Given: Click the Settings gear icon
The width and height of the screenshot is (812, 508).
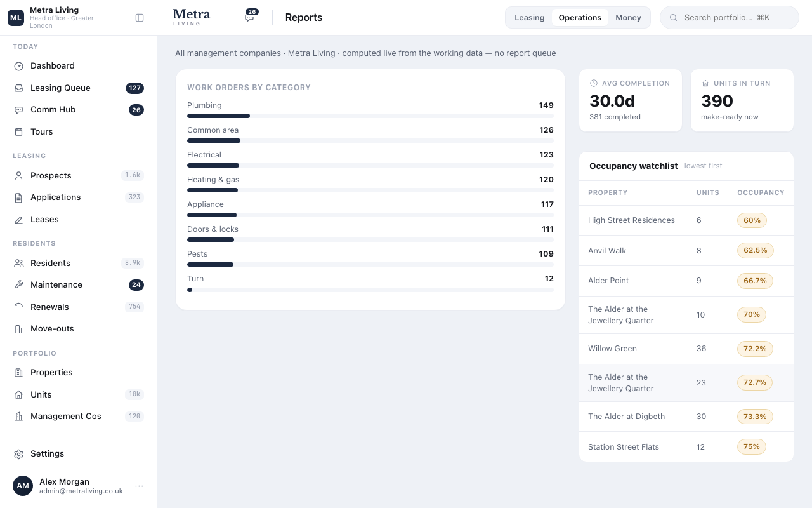Looking at the screenshot, I should tap(18, 454).
